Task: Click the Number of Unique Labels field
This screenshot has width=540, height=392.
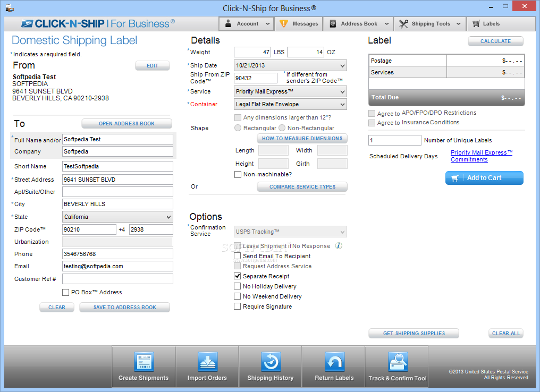Action: tap(395, 140)
